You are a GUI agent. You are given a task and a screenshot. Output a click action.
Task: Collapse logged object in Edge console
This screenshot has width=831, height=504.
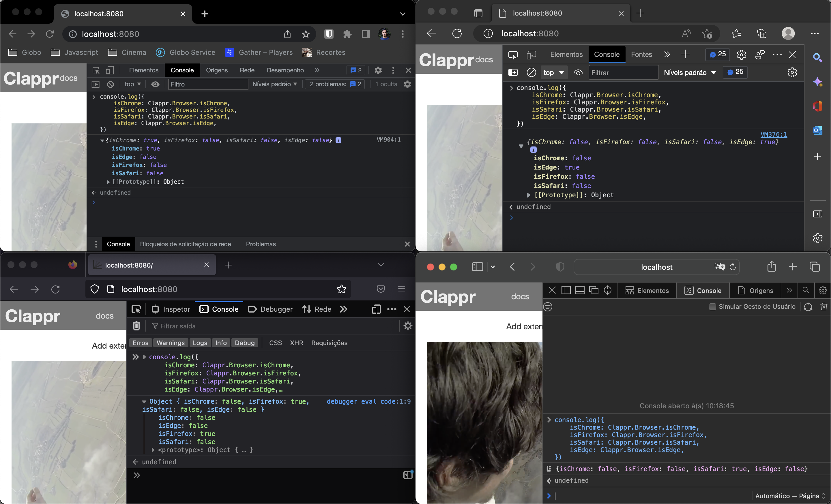click(x=521, y=146)
